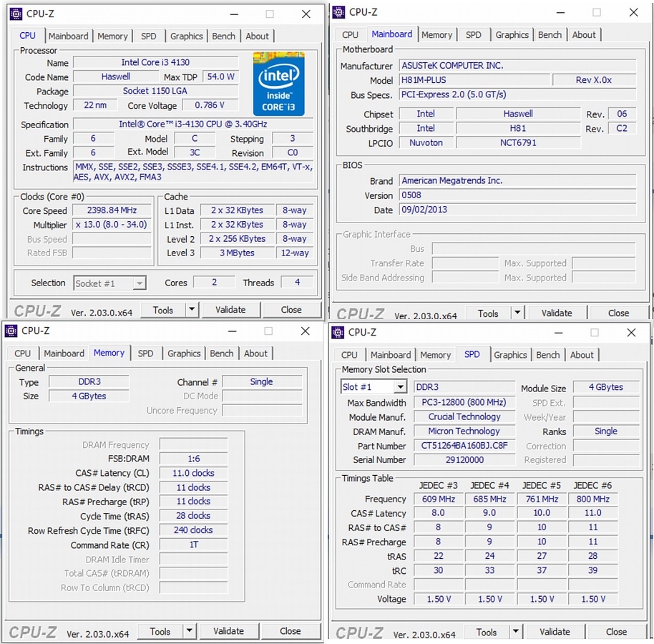Click the Command Rate value 1T
654x644 pixels.
point(193,545)
